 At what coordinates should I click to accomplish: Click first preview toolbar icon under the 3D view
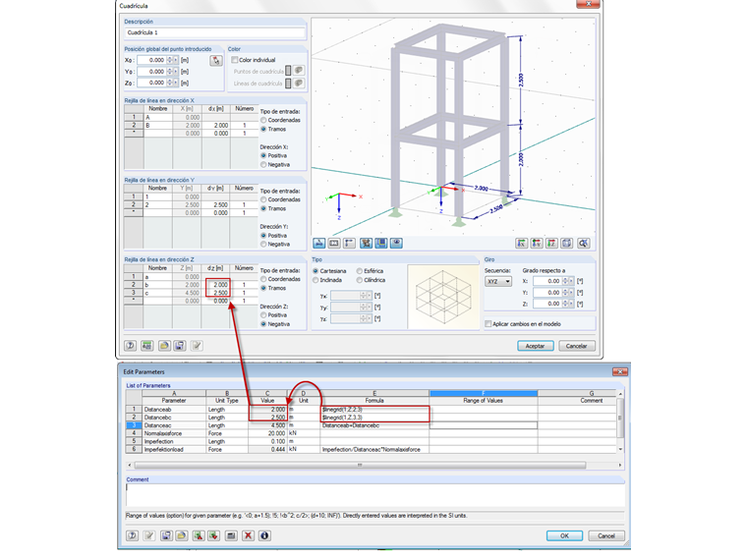click(318, 244)
